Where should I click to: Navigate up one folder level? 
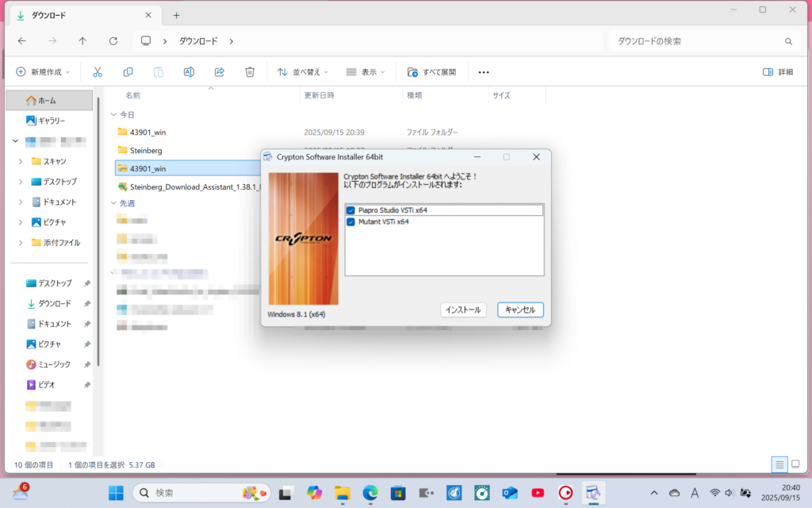[82, 41]
